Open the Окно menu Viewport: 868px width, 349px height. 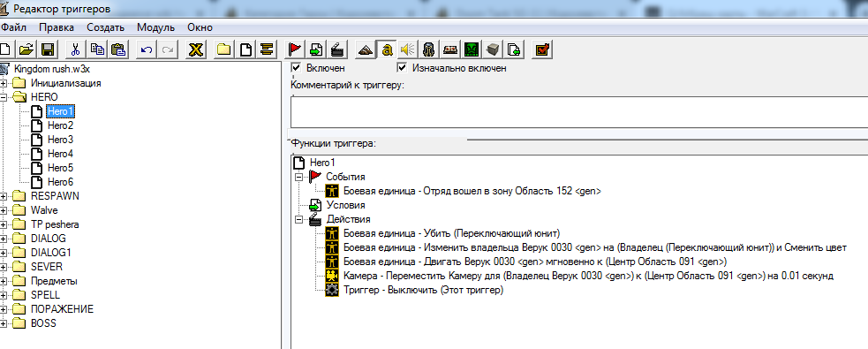click(200, 27)
